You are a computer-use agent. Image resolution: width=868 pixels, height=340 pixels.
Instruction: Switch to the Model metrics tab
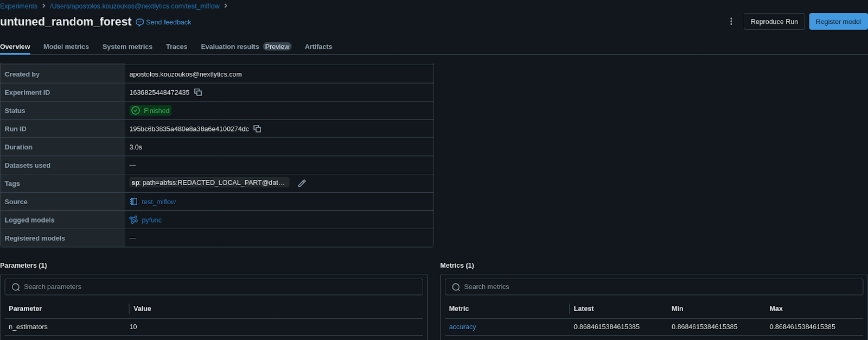(x=66, y=47)
